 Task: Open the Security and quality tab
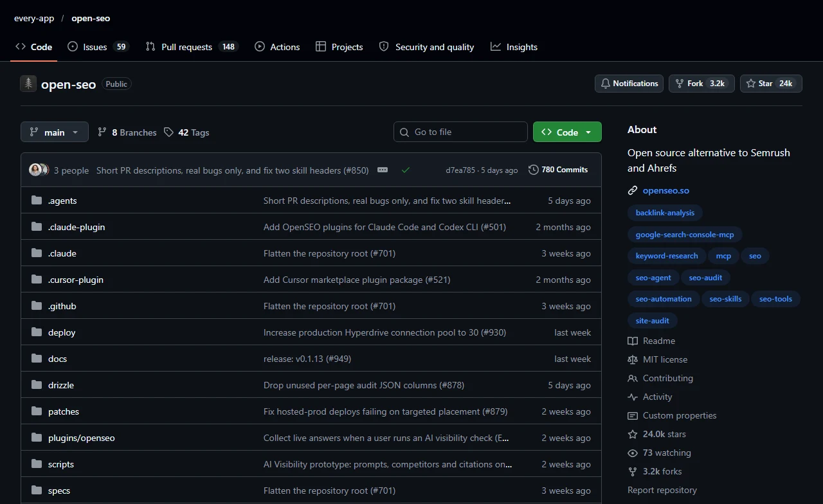click(426, 47)
